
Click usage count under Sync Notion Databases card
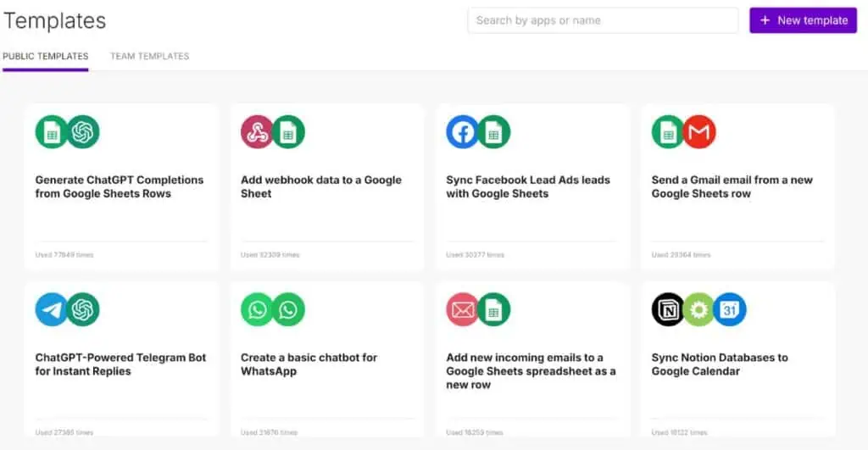(679, 432)
